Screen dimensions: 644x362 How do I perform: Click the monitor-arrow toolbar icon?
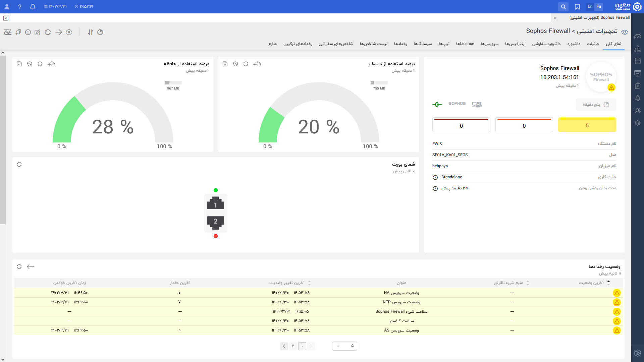18,32
